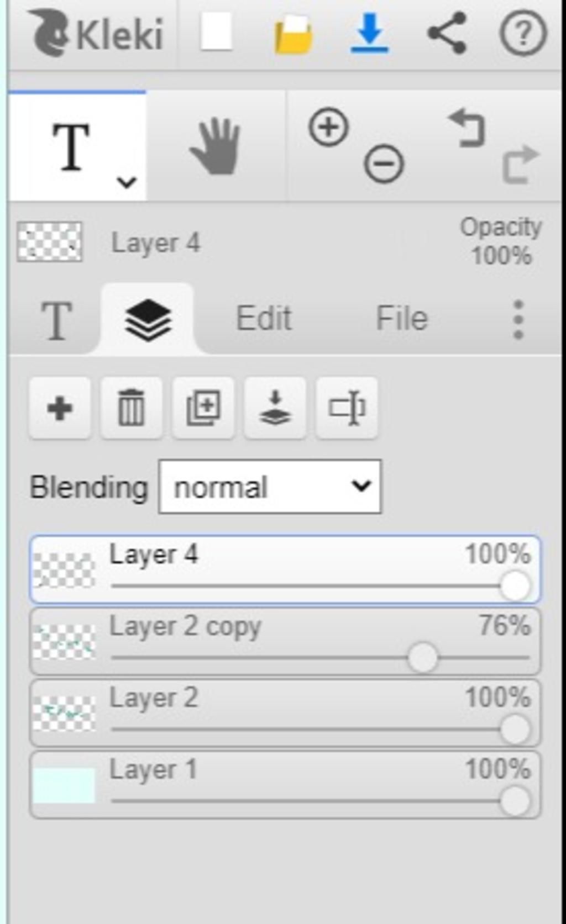Click Layer 2 copy opacity slider handle
Screen dimensions: 566x924
[x=423, y=658]
